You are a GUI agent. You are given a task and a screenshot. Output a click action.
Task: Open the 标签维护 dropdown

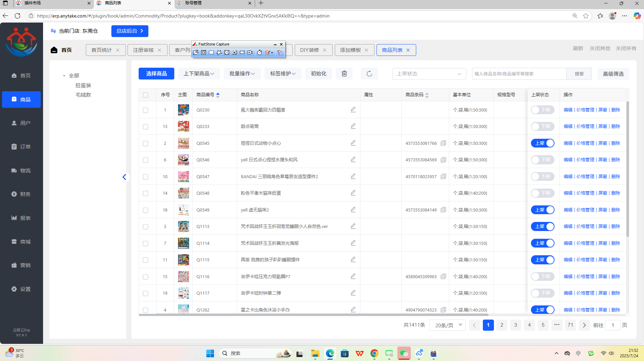(x=283, y=73)
